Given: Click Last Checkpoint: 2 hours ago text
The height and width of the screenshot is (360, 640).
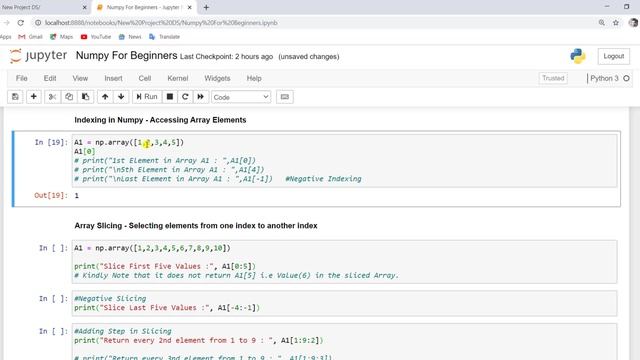Looking at the screenshot, I should point(227,57).
